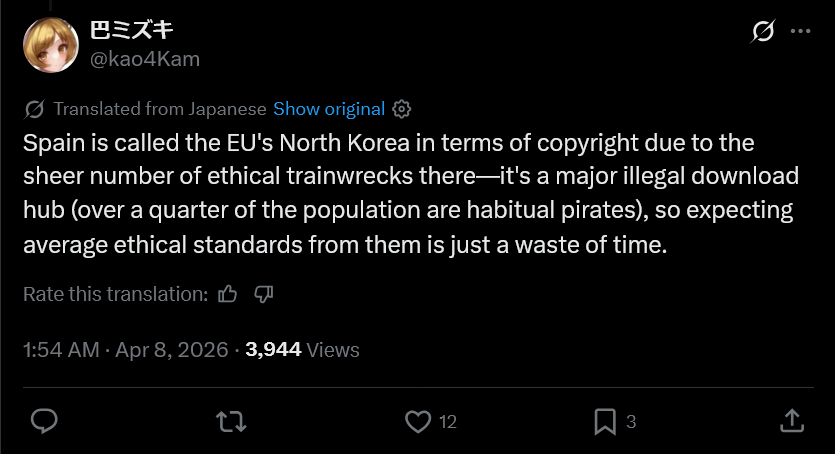
Task: Click the "Translated from Japanese" label
Action: [x=160, y=109]
